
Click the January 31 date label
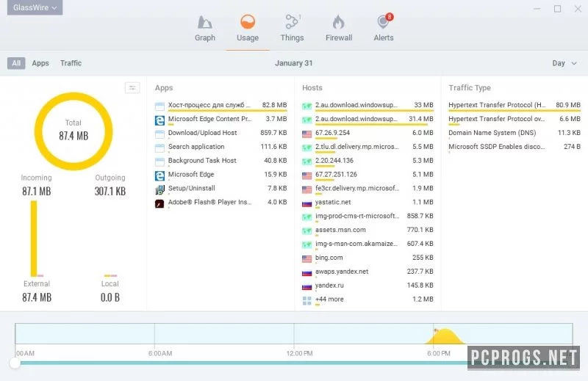tap(293, 63)
